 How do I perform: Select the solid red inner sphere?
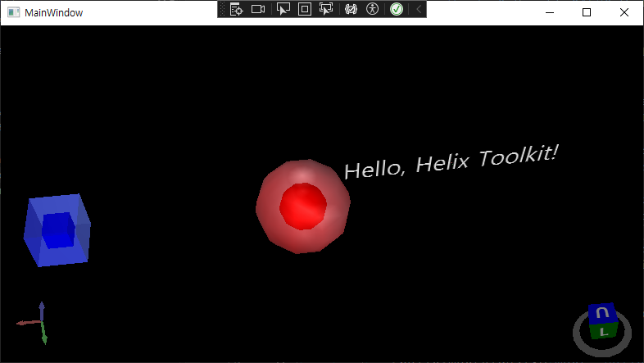(303, 206)
